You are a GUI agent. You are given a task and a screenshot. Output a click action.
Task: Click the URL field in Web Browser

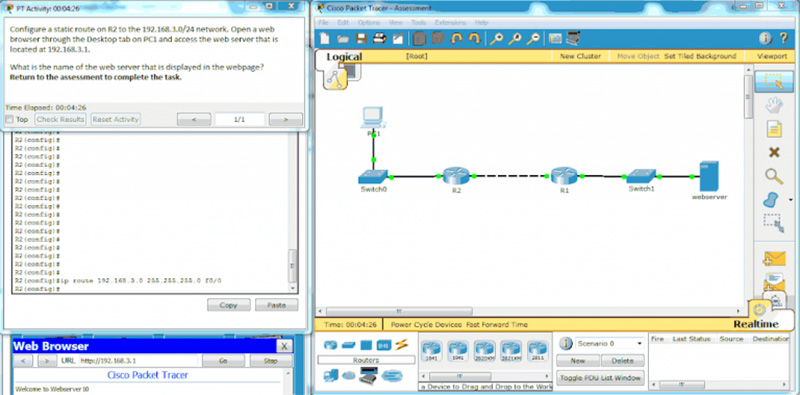[x=138, y=361]
